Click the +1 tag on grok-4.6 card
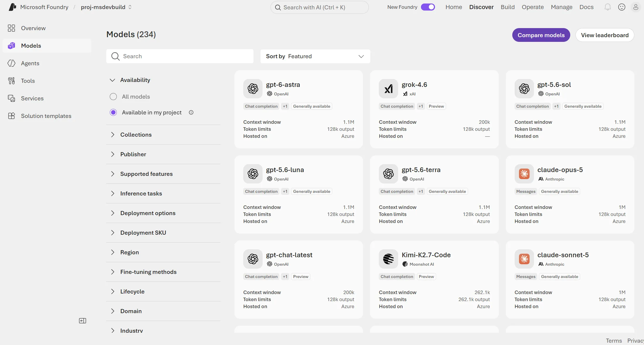 (x=421, y=106)
